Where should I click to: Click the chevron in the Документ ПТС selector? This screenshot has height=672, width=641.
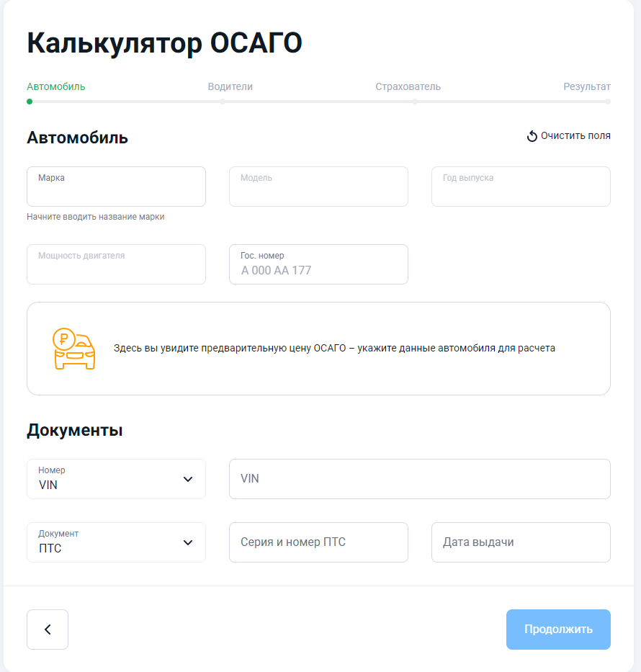(x=188, y=542)
